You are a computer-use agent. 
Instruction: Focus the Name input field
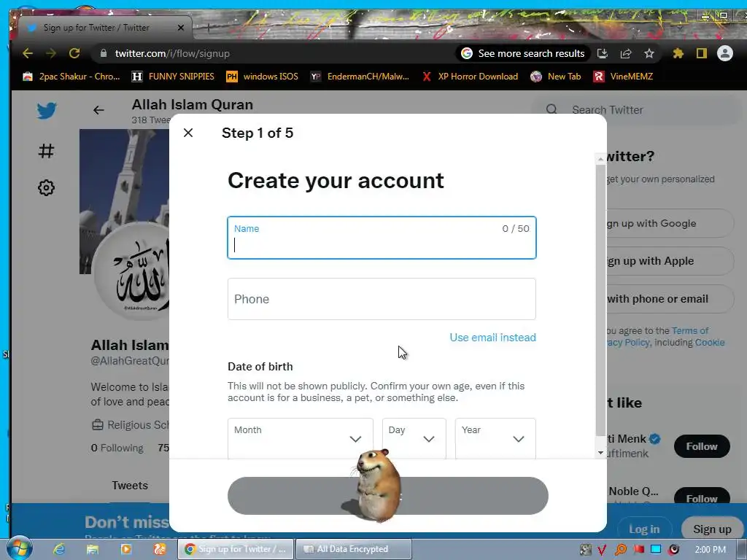pyautogui.click(x=382, y=238)
